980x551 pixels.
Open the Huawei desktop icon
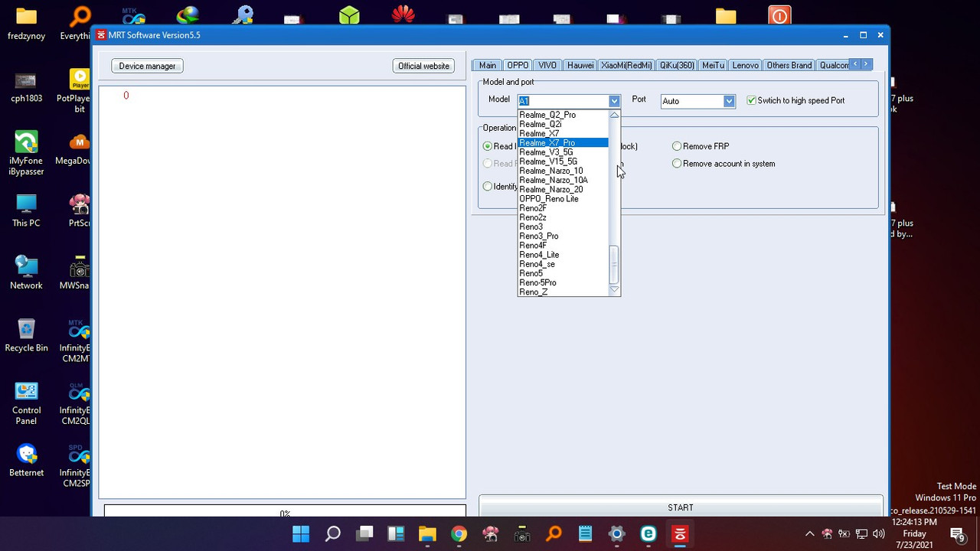click(x=403, y=15)
